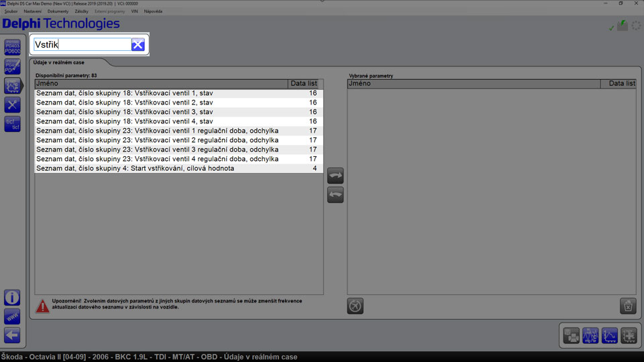
Task: Open the Nápověda menu
Action: pyautogui.click(x=153, y=11)
